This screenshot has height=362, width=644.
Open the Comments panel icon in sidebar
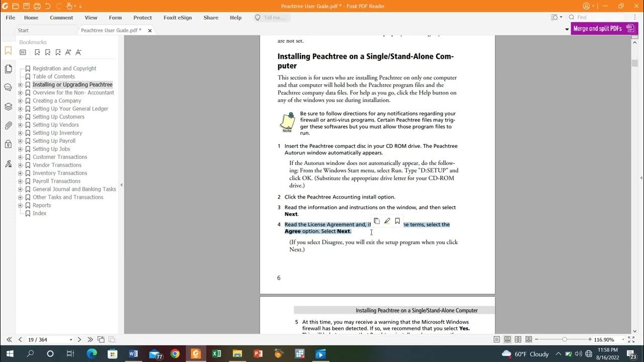tap(8, 87)
